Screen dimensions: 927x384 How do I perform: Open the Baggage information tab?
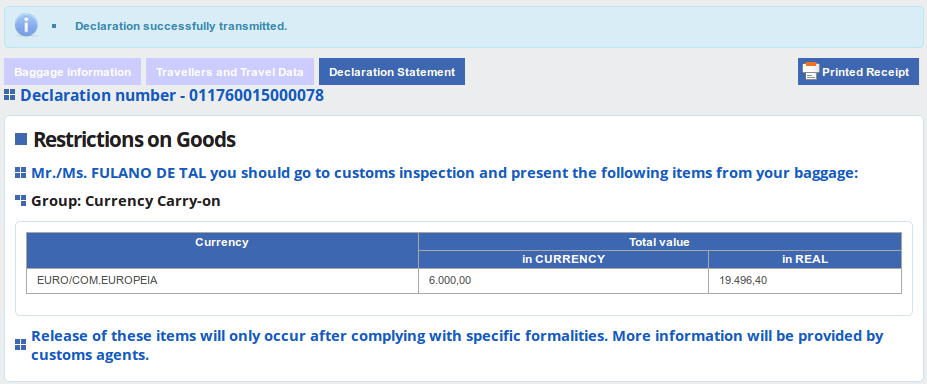pos(73,71)
